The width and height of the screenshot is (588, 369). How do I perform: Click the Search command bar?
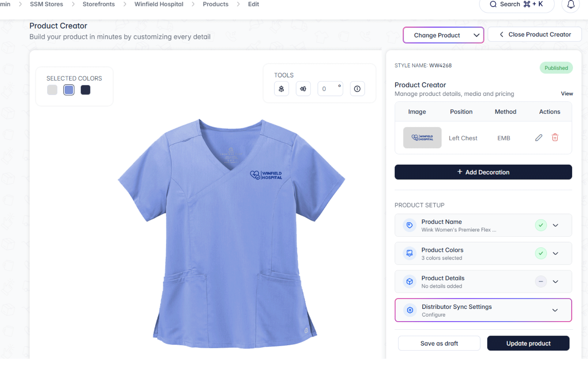click(x=517, y=4)
